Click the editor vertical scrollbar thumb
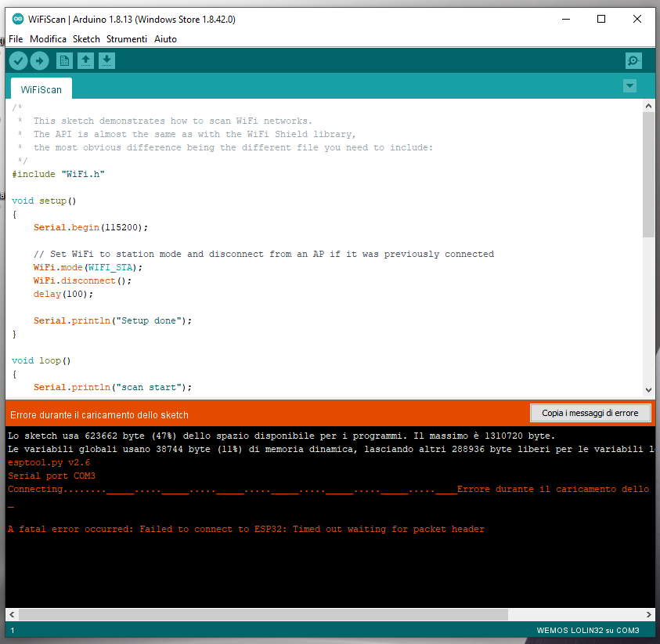The width and height of the screenshot is (660, 644). pos(648,175)
